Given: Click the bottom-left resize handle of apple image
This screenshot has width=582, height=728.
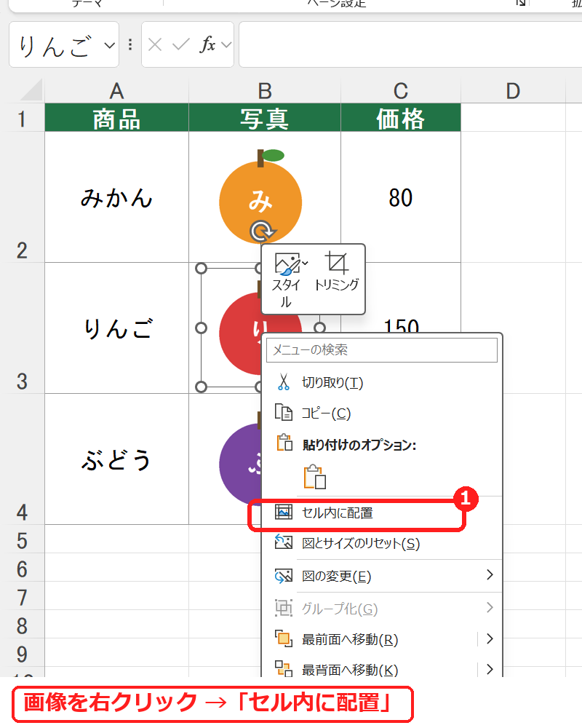Looking at the screenshot, I should pyautogui.click(x=201, y=387).
